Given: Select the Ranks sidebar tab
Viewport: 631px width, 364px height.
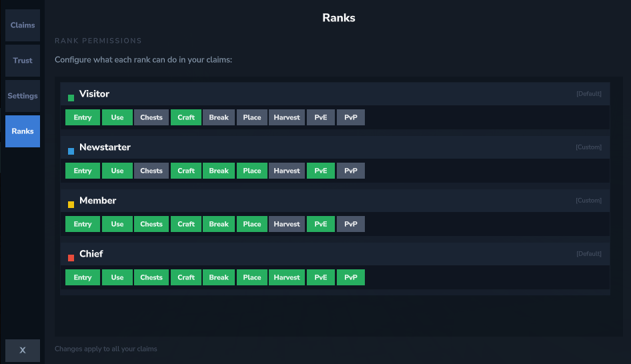Looking at the screenshot, I should coord(23,131).
